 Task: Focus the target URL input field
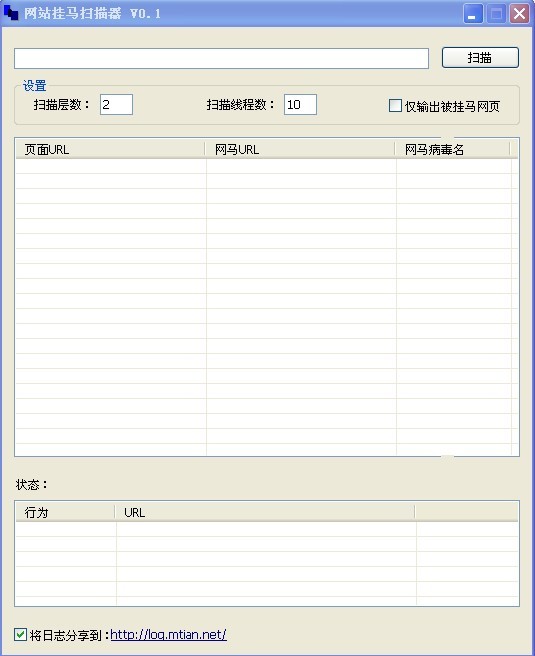(221, 59)
